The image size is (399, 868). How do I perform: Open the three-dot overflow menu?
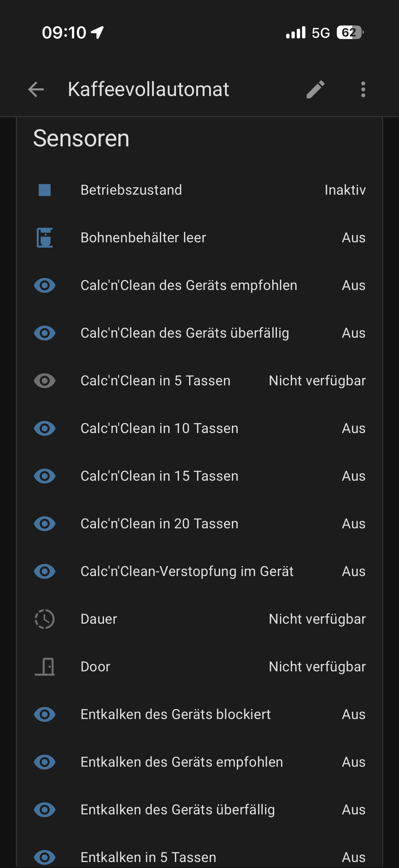pyautogui.click(x=363, y=89)
